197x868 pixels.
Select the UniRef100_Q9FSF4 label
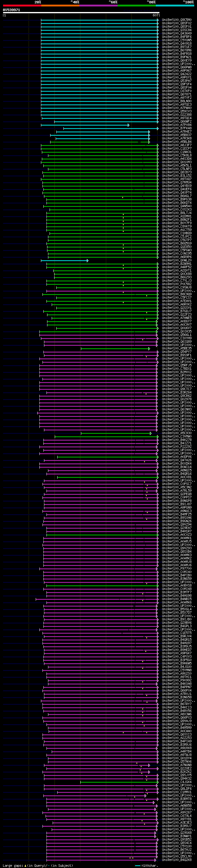pos(177,84)
